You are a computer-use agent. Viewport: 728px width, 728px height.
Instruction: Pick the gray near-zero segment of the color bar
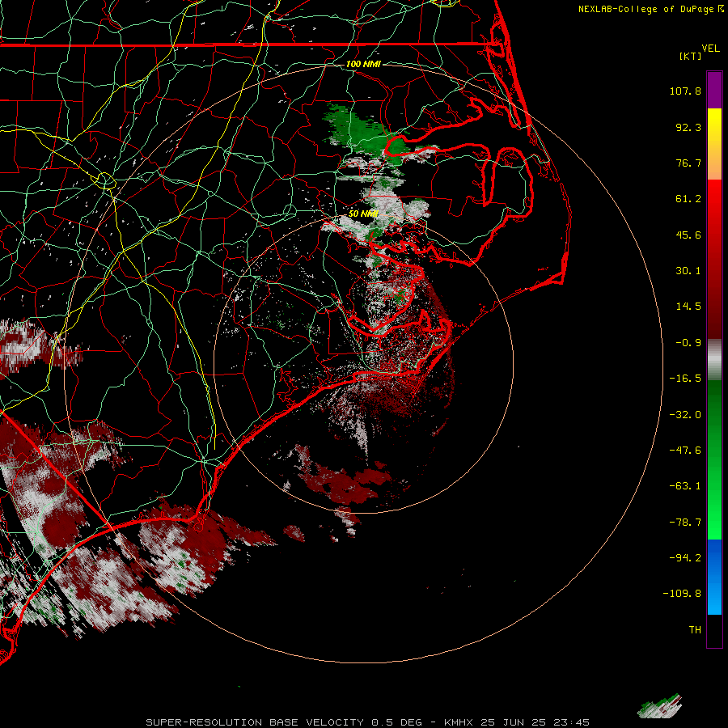pyautogui.click(x=714, y=360)
